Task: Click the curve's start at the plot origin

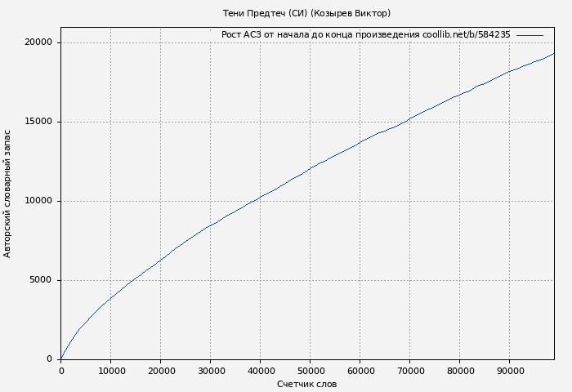Action: click(61, 359)
